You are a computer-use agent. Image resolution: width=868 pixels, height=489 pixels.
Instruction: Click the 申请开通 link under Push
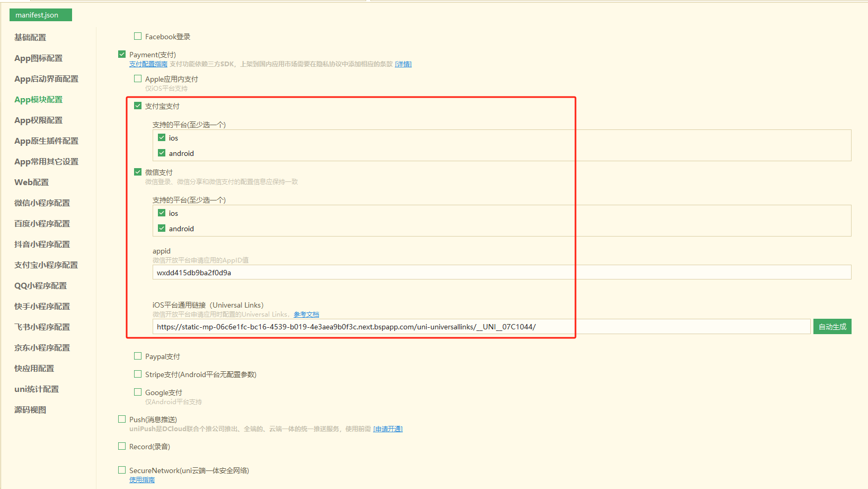tap(388, 429)
